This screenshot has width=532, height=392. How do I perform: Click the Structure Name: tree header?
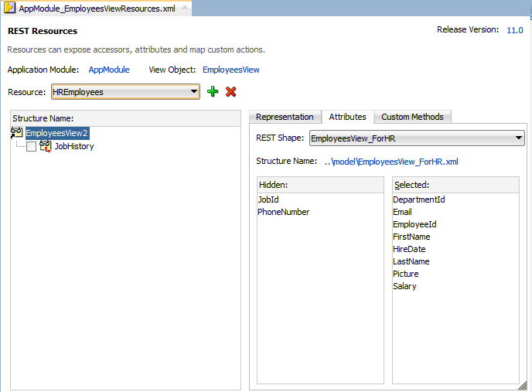[125, 118]
